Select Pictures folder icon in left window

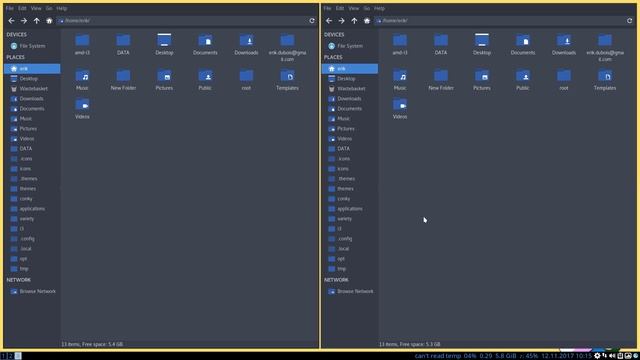point(164,76)
